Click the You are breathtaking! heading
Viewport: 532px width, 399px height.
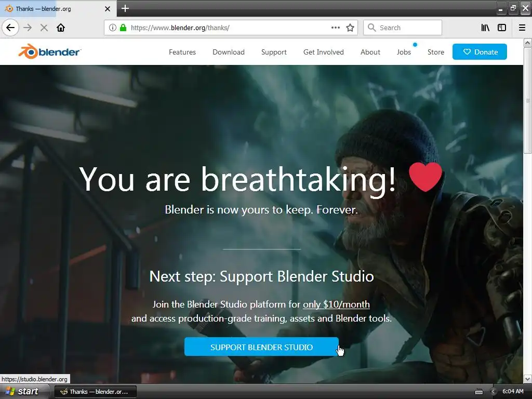click(237, 179)
